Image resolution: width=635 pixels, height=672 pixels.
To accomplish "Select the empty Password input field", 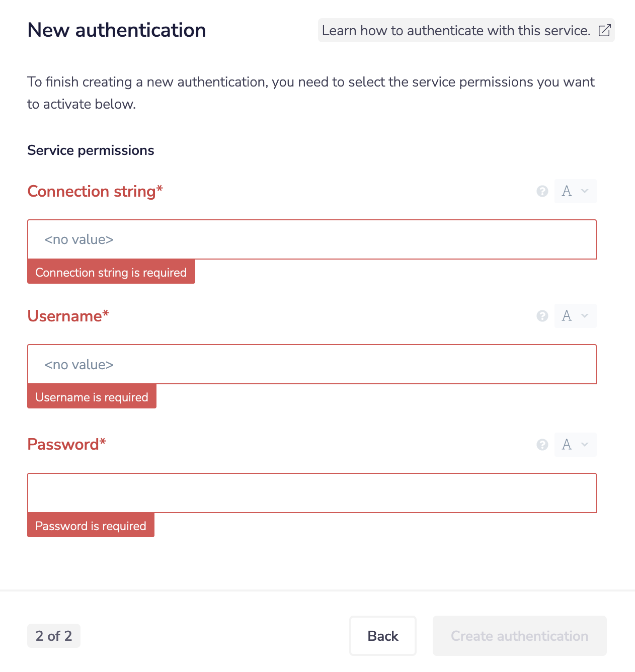I will coord(312,493).
